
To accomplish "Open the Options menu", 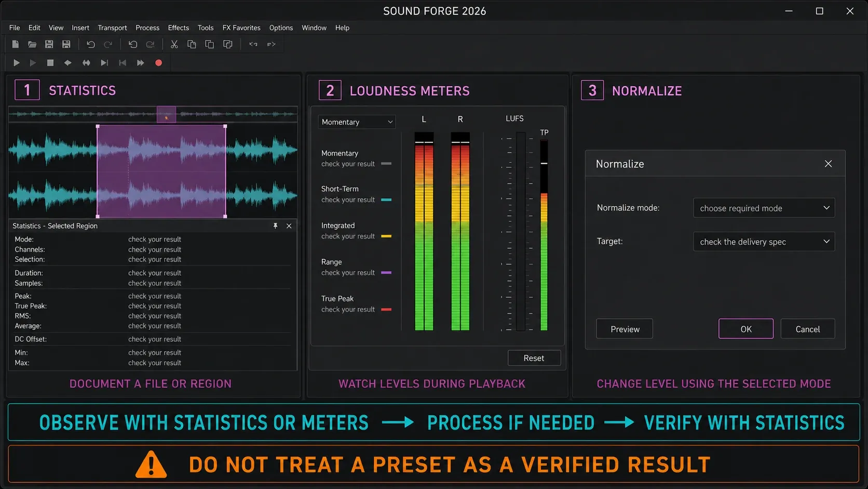I will pos(281,28).
